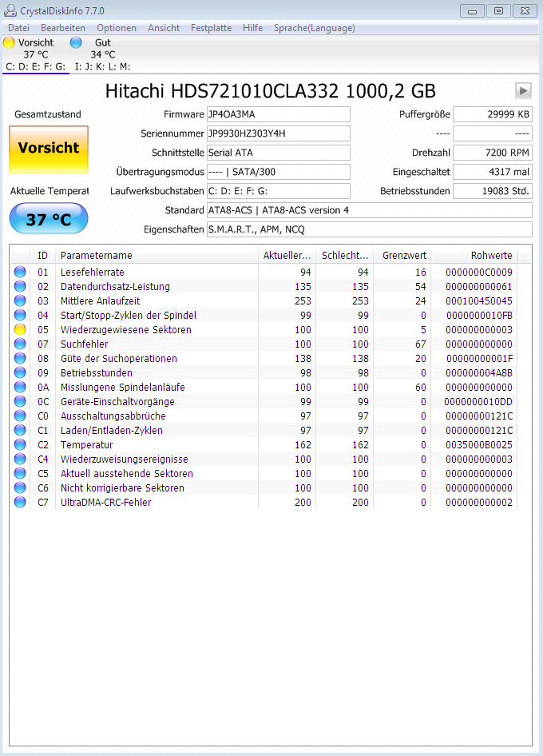
Task: Click threshold value 67 in Suchfehler row
Action: coord(421,344)
